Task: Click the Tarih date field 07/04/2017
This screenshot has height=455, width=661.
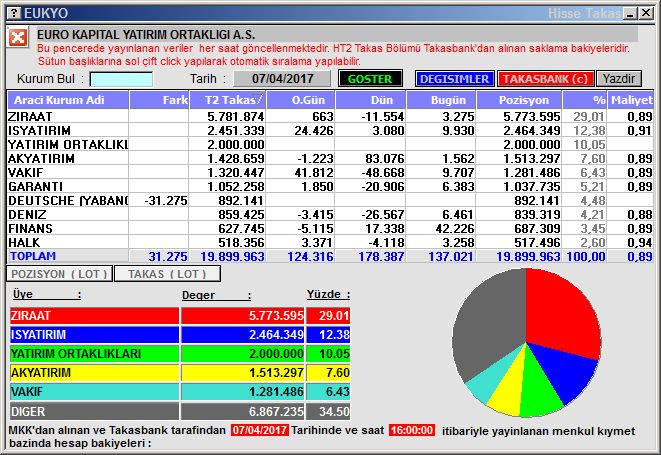Action: [x=282, y=79]
